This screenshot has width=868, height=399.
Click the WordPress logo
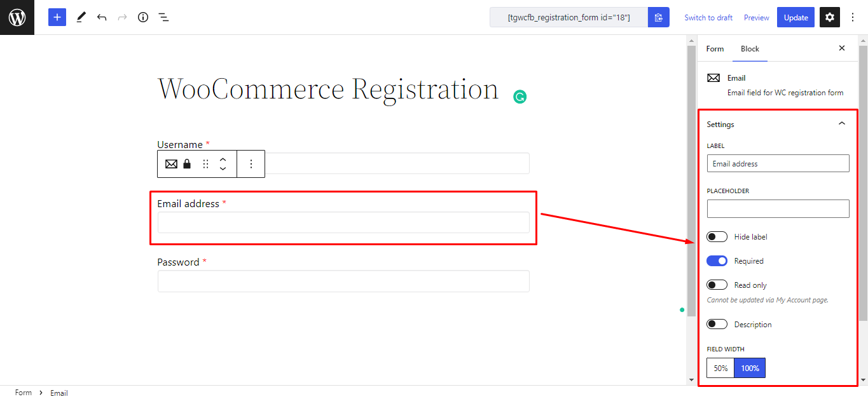pos(17,17)
